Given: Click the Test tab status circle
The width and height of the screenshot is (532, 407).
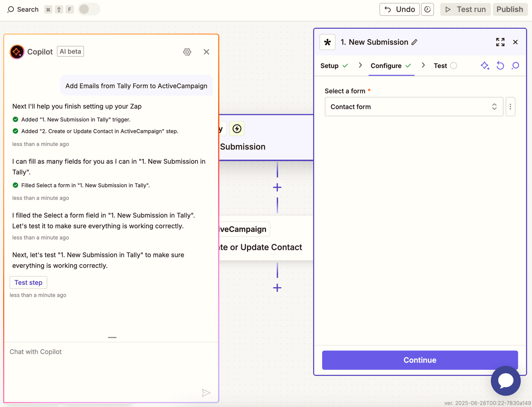Looking at the screenshot, I should tap(454, 66).
